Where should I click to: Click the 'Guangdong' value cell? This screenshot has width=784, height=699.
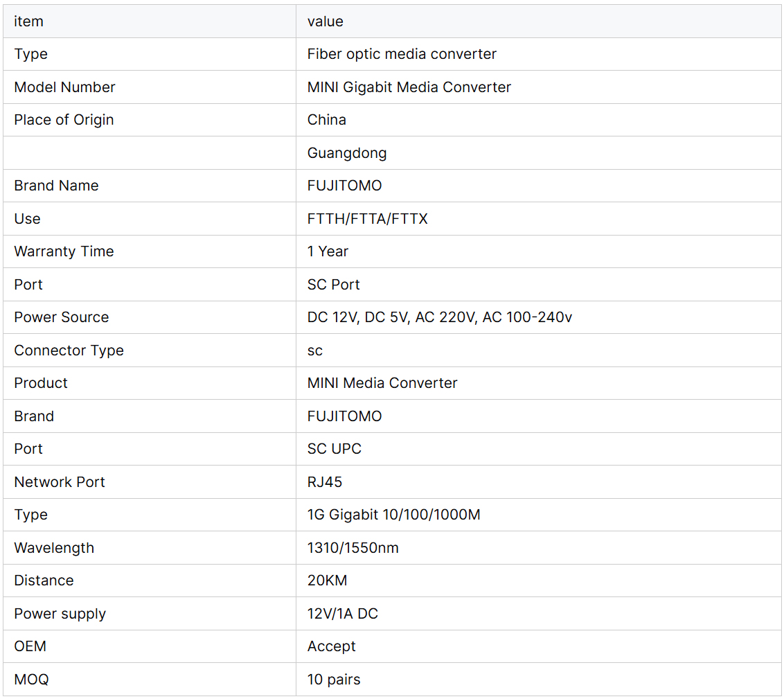point(347,153)
